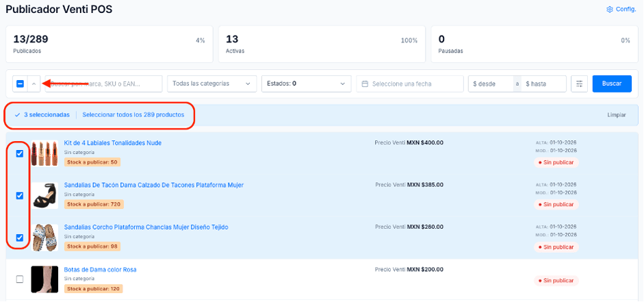This screenshot has width=644, height=302.
Task: Open the Todas las categorías dropdown
Action: pyautogui.click(x=212, y=84)
